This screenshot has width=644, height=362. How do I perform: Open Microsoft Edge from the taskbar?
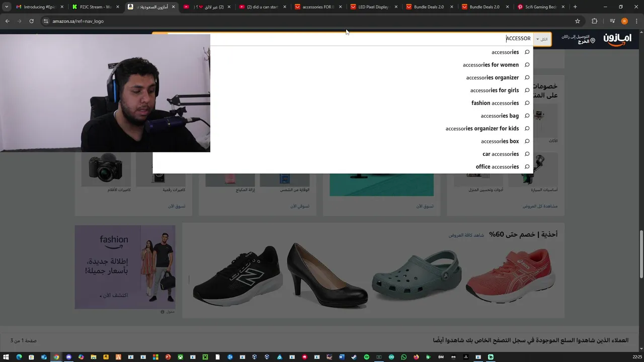19,357
